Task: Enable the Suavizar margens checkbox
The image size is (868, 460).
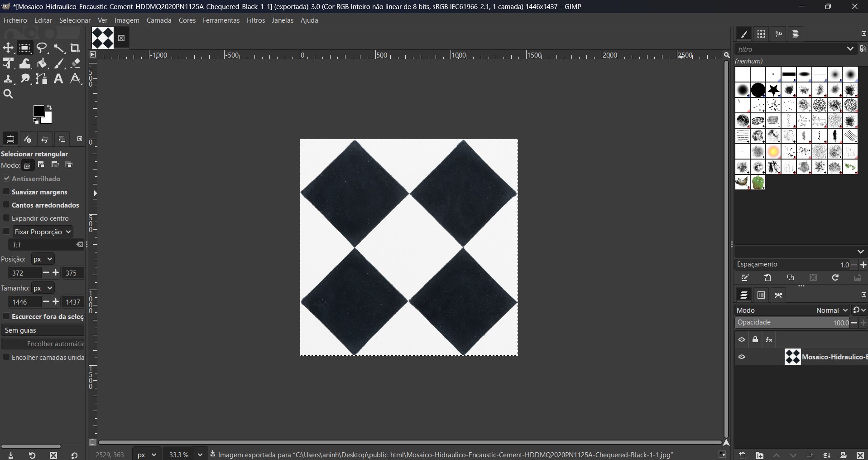Action: (6, 192)
